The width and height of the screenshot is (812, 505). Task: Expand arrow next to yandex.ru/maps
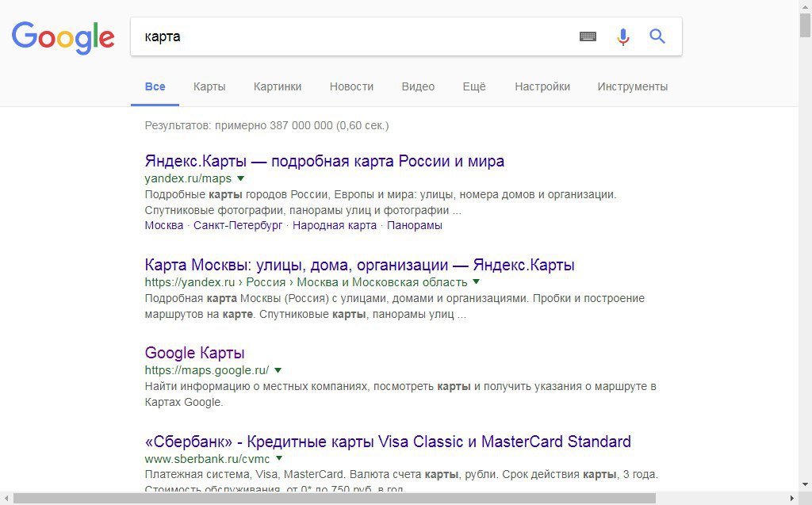pos(240,178)
